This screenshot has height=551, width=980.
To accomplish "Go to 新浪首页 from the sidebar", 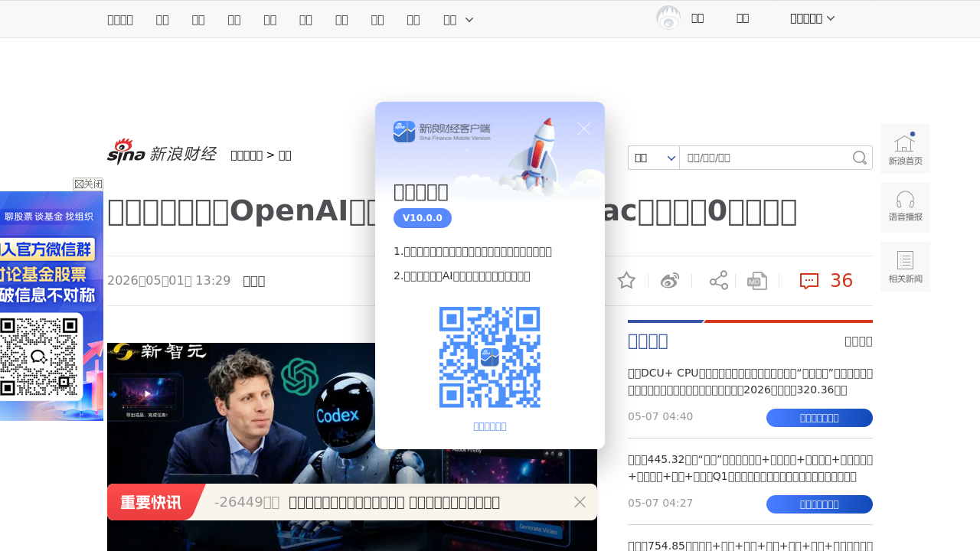I will pos(905,148).
